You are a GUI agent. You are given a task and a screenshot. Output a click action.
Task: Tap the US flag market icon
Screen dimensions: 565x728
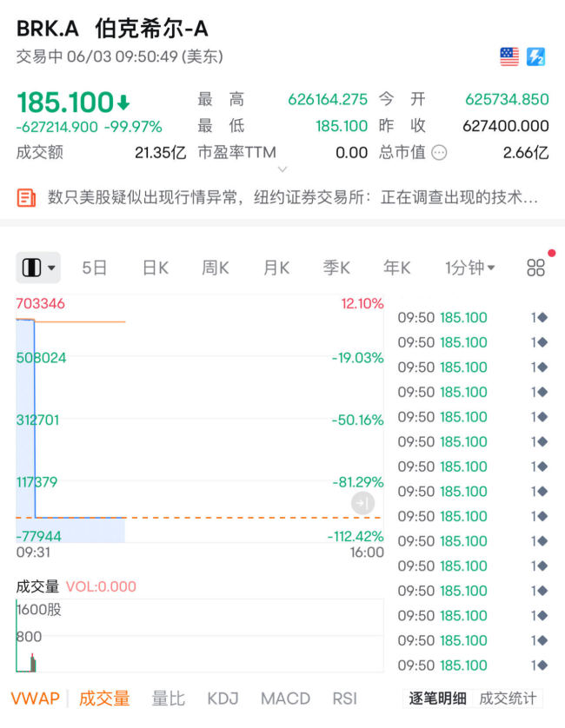pyautogui.click(x=509, y=56)
